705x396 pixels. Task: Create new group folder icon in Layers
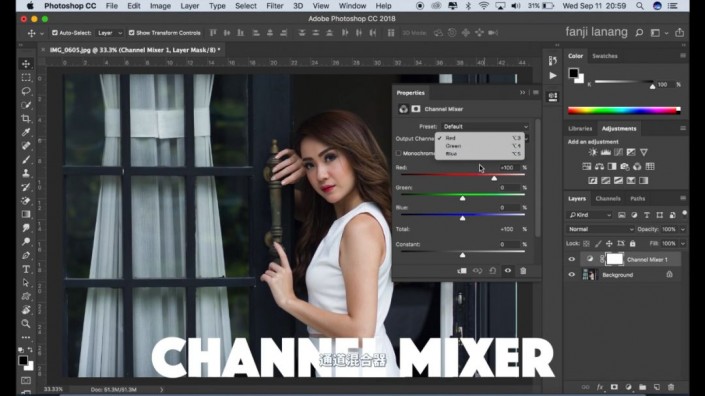(x=643, y=387)
